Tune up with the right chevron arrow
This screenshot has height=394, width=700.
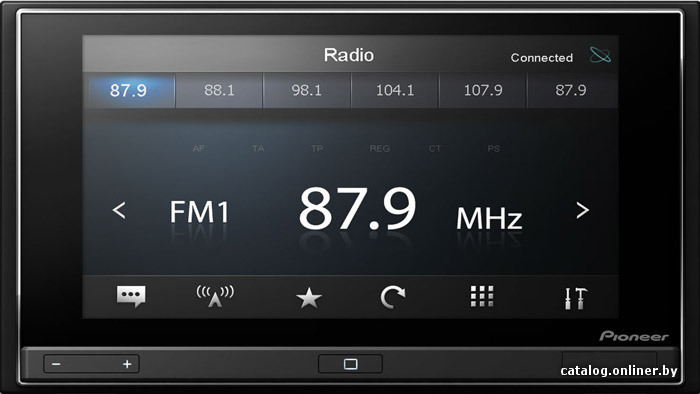coord(582,210)
